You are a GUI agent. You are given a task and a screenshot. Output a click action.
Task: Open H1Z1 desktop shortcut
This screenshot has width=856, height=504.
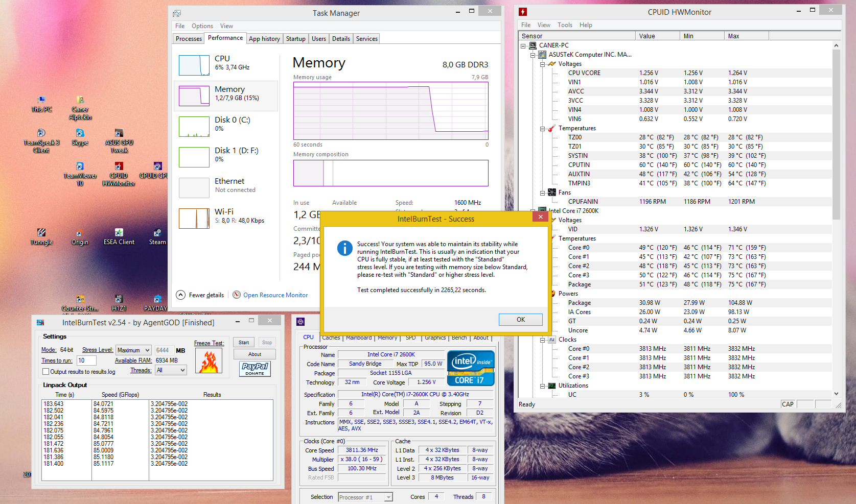(119, 303)
